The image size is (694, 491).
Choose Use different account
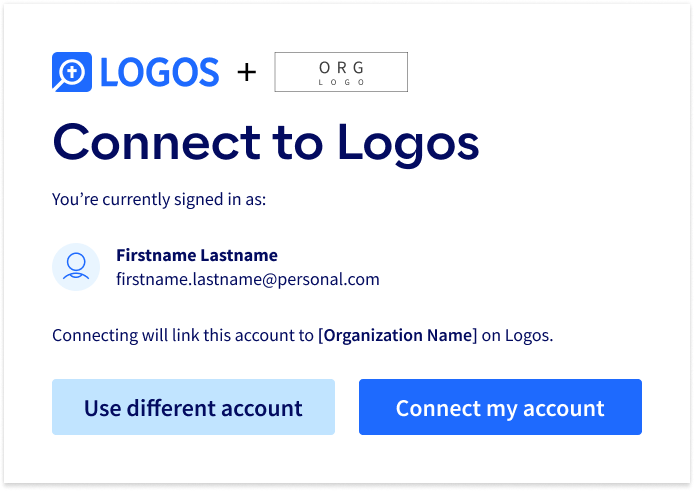point(193,407)
